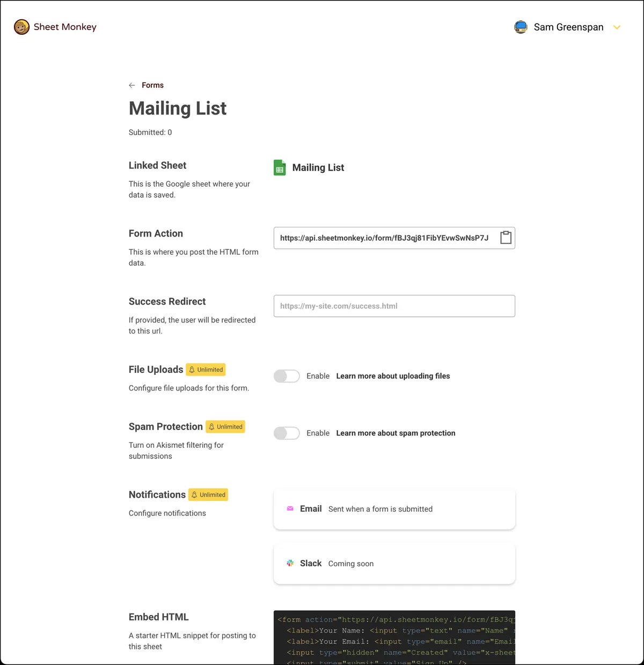644x665 pixels.
Task: Open Learn more about uploading files
Action: pos(393,376)
